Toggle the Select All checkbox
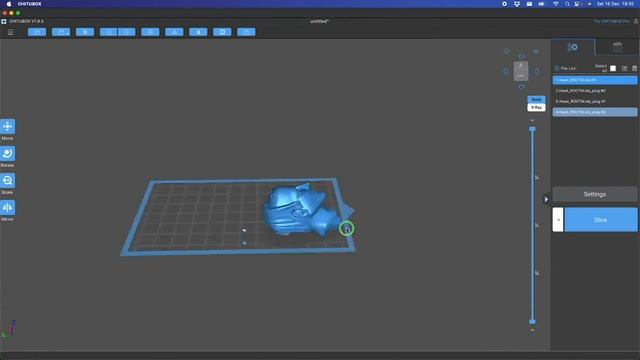The width and height of the screenshot is (640, 360). coord(613,68)
